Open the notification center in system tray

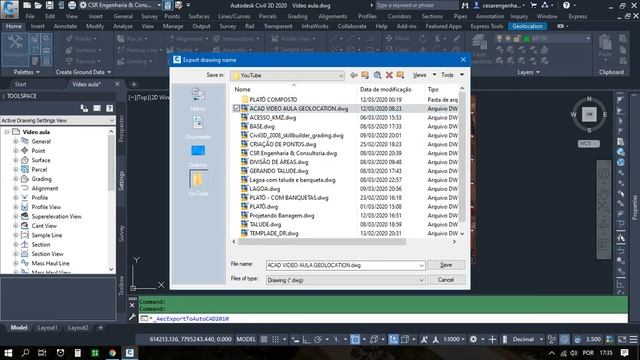pyautogui.click(x=624, y=353)
